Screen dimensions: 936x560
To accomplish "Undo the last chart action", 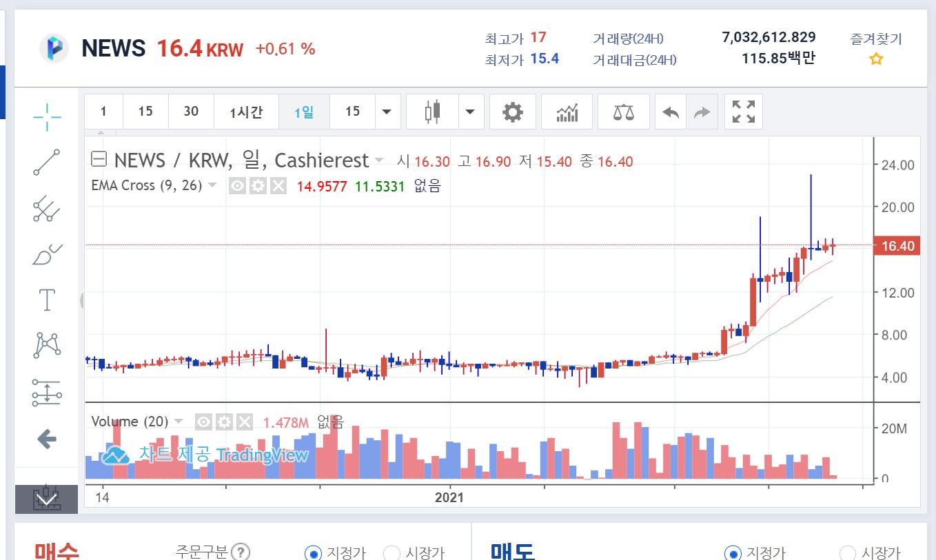I will (671, 112).
